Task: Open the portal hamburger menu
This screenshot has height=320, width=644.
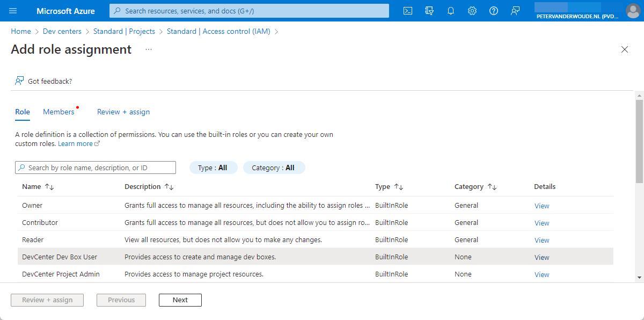Action: (13, 10)
